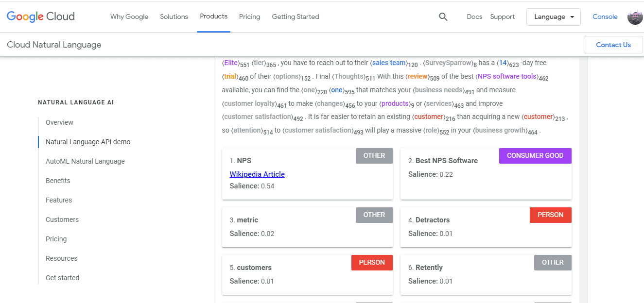Select Overview in the sidebar

tap(59, 122)
